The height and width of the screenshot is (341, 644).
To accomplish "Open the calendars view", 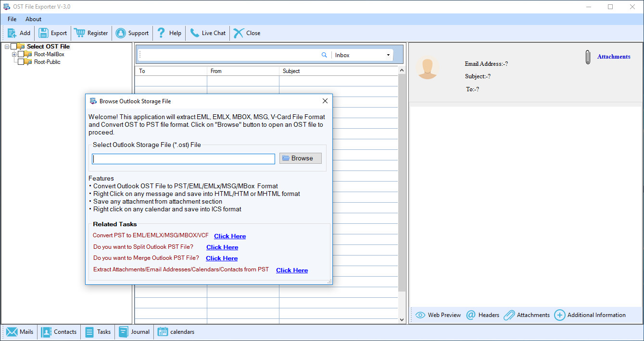I will click(x=176, y=332).
